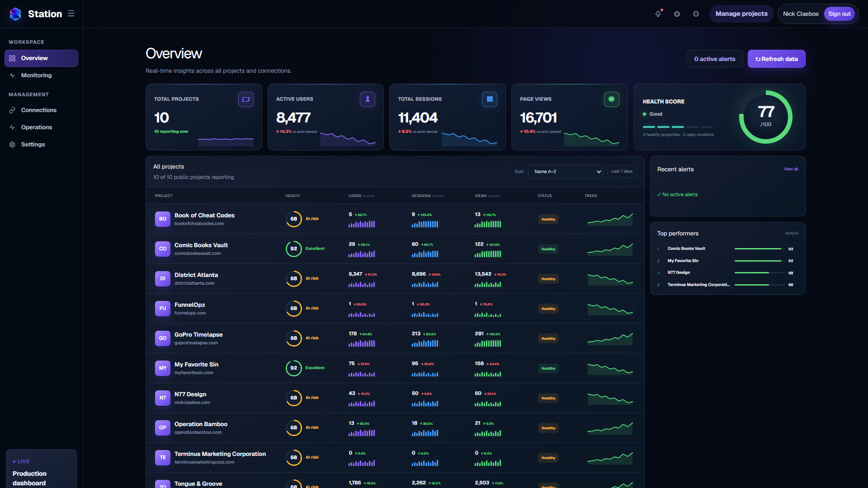Toggle the sidebar hamburger menu
This screenshot has height=488, width=868.
(71, 14)
